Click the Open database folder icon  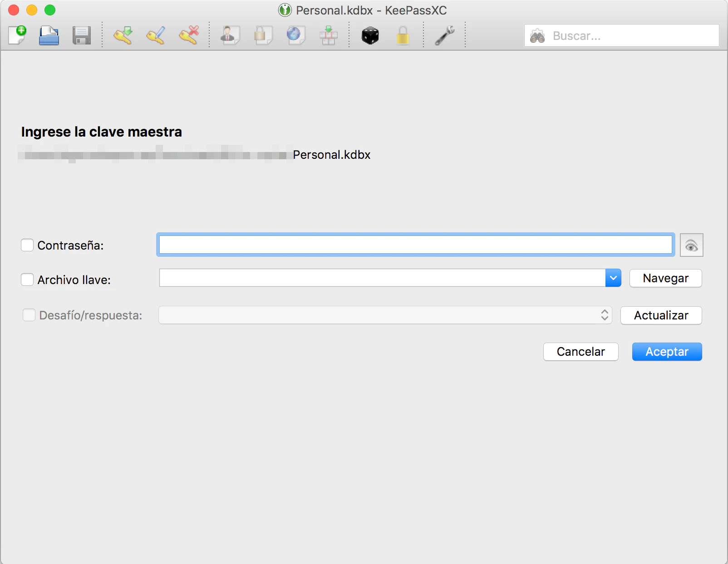[49, 35]
